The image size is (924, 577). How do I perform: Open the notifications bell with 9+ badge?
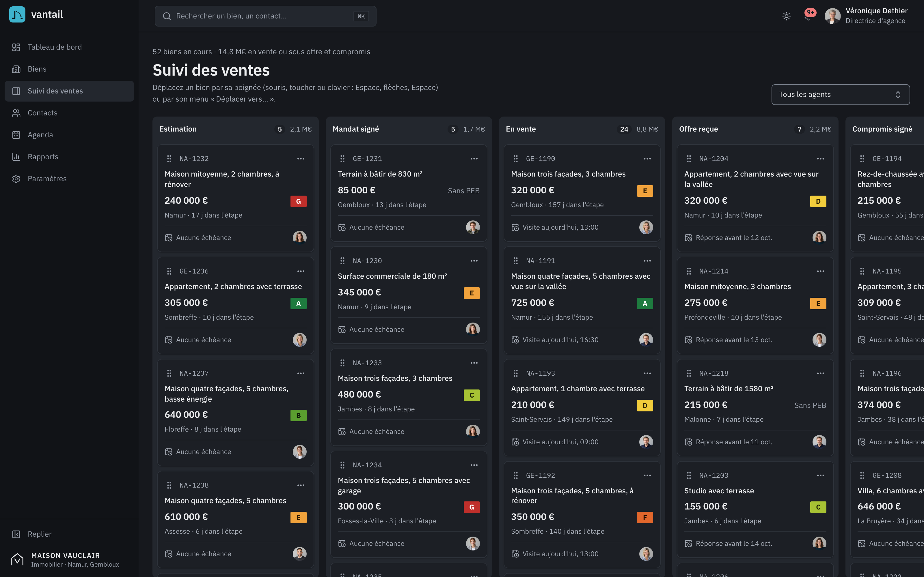(x=808, y=16)
